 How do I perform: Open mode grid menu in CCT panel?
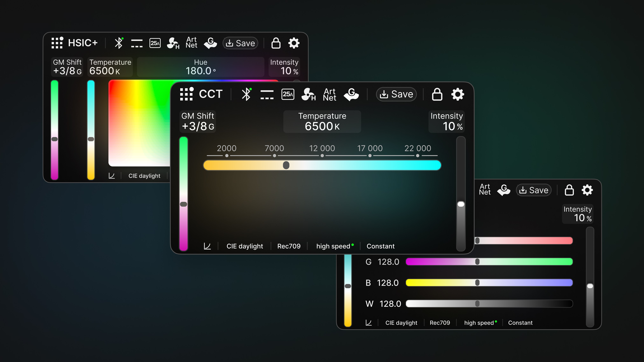coord(186,94)
